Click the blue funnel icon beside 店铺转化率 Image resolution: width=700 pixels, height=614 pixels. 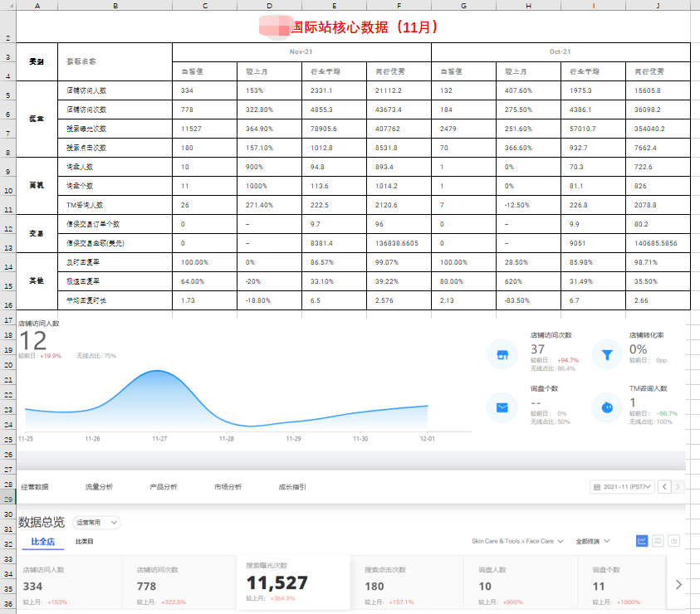(x=607, y=355)
